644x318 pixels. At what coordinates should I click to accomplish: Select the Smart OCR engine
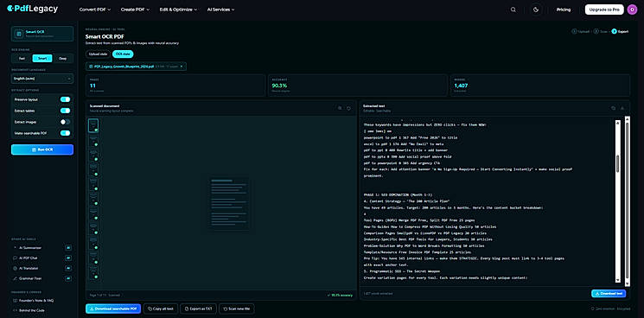pos(42,59)
